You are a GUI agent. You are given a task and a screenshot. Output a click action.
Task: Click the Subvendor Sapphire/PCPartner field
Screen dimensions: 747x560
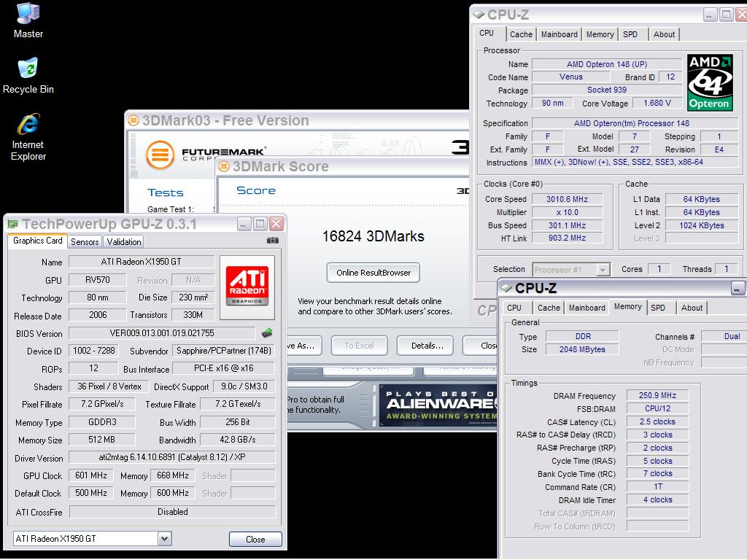pyautogui.click(x=223, y=351)
